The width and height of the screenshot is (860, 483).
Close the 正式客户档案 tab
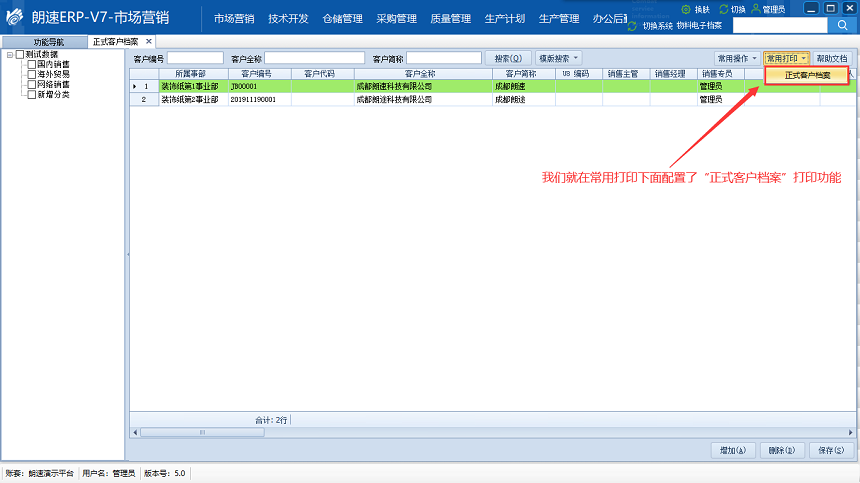[149, 41]
